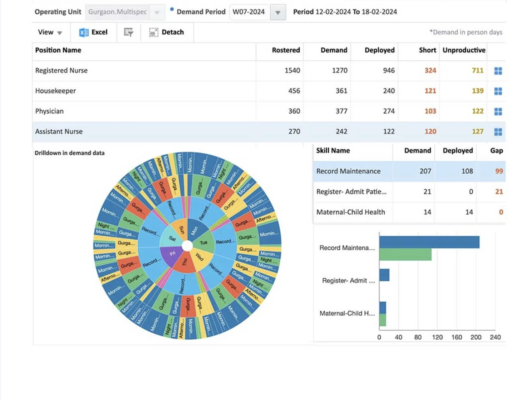Sort by Gap column header
532x400 pixels.
click(x=497, y=151)
